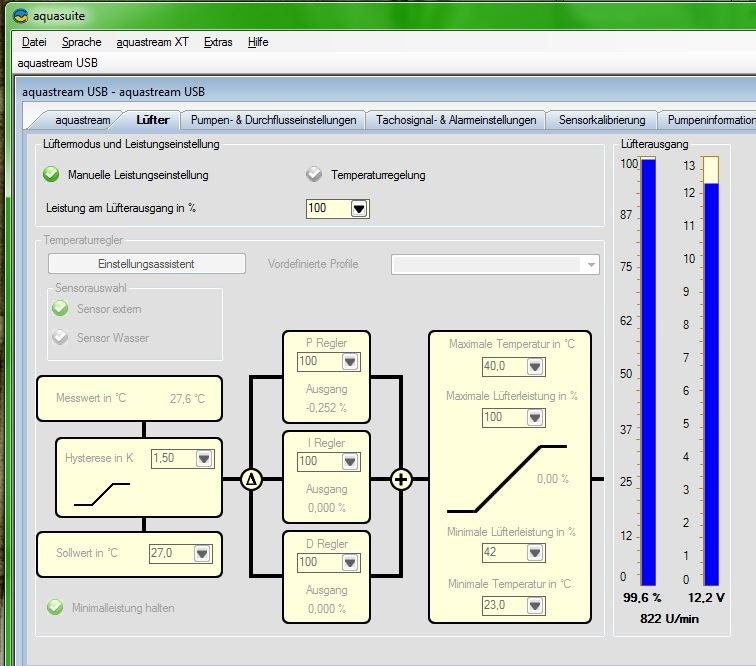Click the Minimale Temperatur 23,0 field
Image resolution: width=756 pixels, height=666 pixels.
tap(504, 606)
